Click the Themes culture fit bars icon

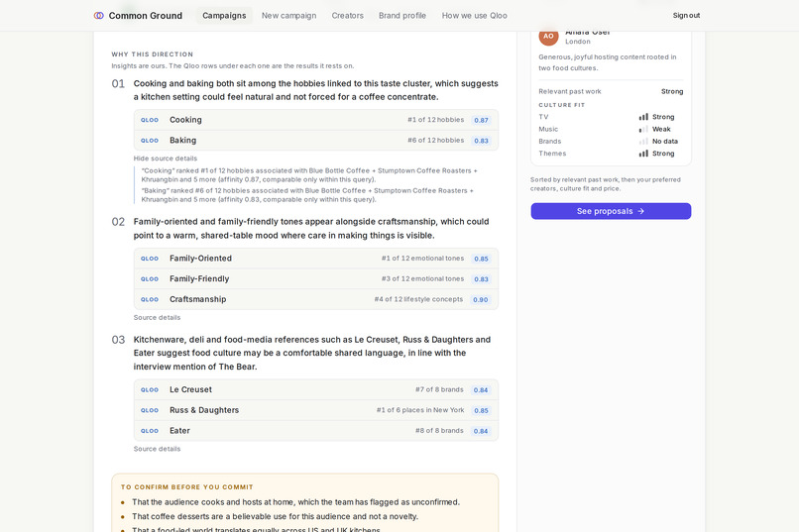point(643,154)
